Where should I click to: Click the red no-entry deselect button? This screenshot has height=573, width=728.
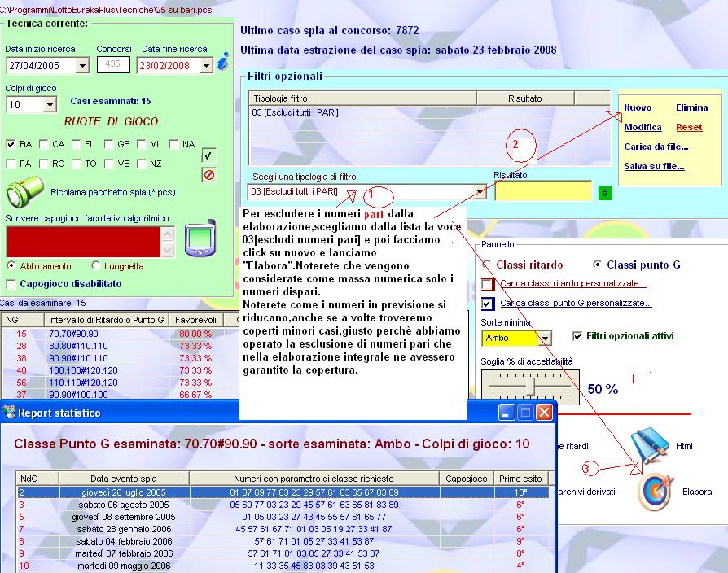208,174
